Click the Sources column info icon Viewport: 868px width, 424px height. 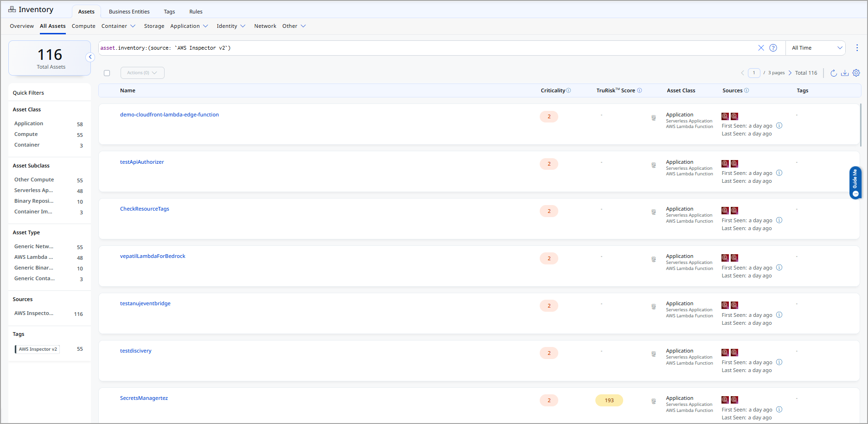[x=747, y=90]
